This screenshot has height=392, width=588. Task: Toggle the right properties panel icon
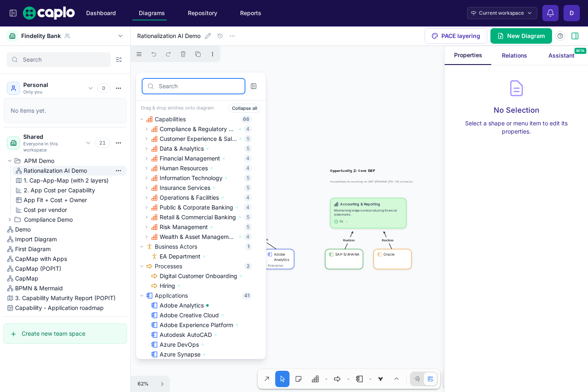(575, 36)
